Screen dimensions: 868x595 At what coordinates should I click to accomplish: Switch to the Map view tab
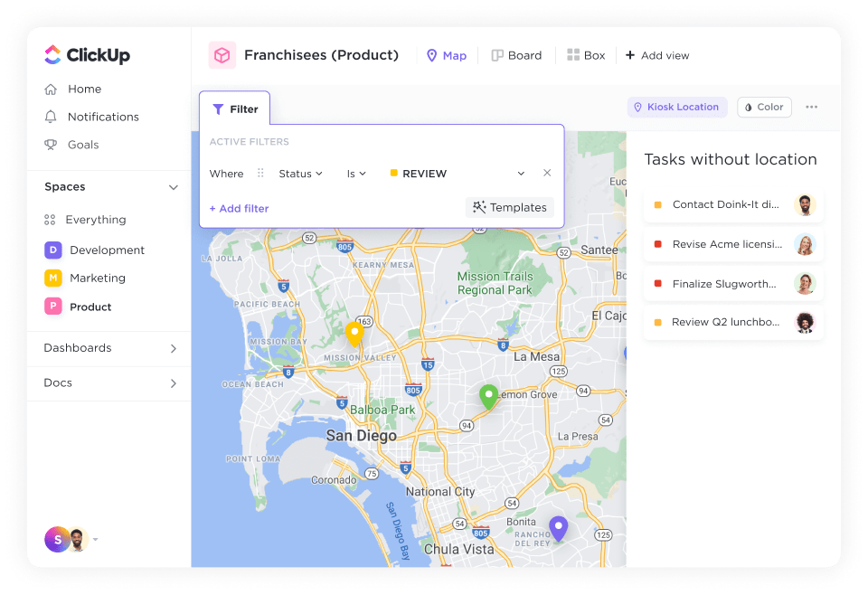click(x=446, y=55)
